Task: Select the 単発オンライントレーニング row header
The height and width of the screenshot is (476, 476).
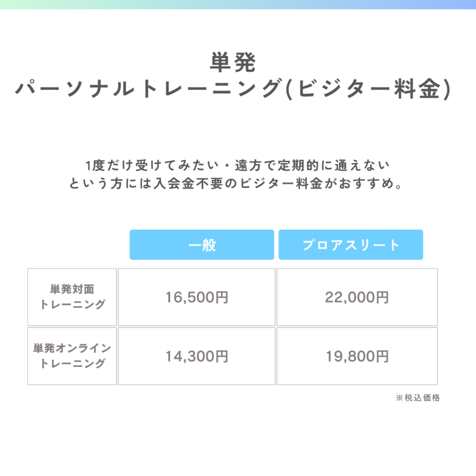Action: pyautogui.click(x=72, y=356)
